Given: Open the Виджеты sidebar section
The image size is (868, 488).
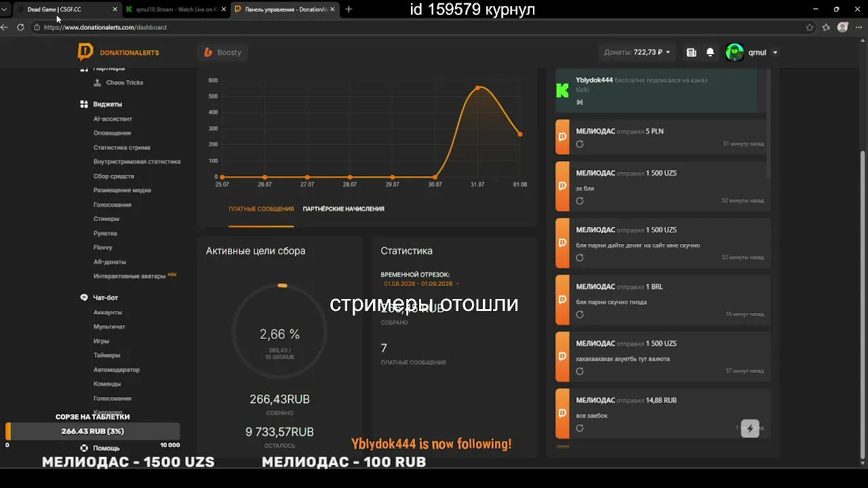Looking at the screenshot, I should coord(108,104).
